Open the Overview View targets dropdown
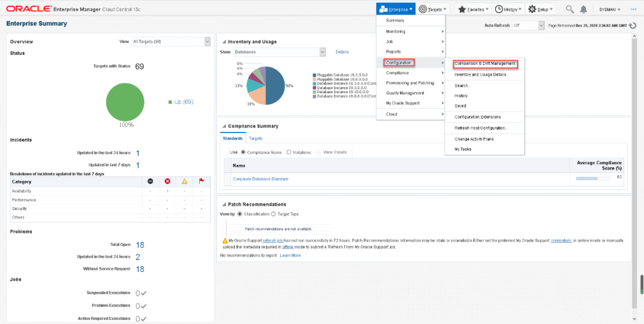Image resolution: width=644 pixels, height=324 pixels. pos(171,42)
